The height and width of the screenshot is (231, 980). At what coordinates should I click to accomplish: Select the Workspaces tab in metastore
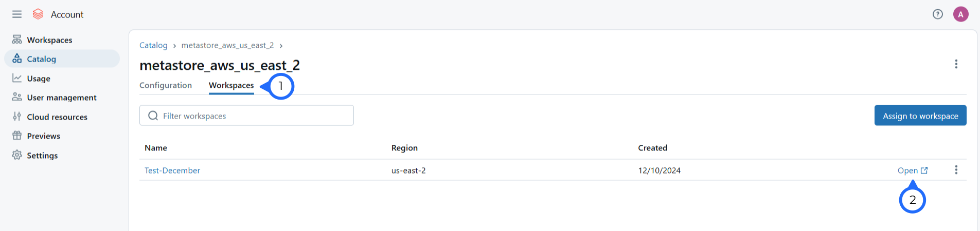[x=231, y=85]
